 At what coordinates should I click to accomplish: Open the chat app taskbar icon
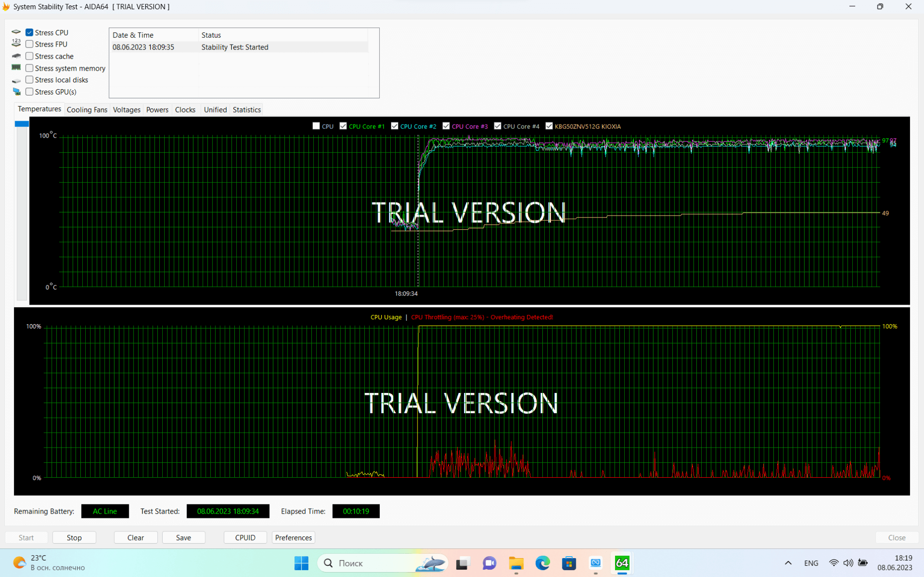point(489,563)
